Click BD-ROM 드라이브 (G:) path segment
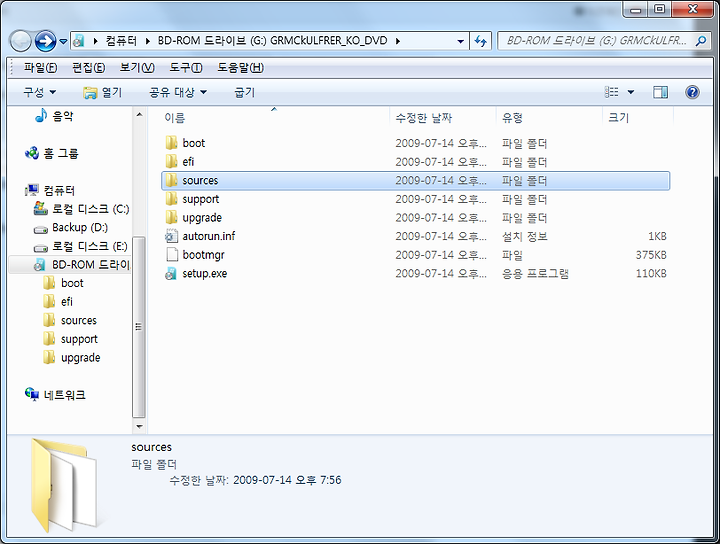The image size is (720, 544). click(x=273, y=41)
